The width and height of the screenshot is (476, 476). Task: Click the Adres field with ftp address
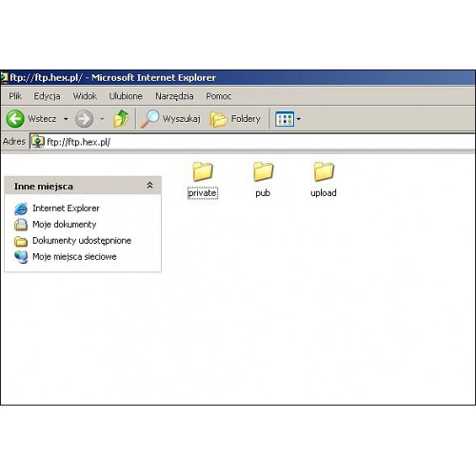pos(252,142)
